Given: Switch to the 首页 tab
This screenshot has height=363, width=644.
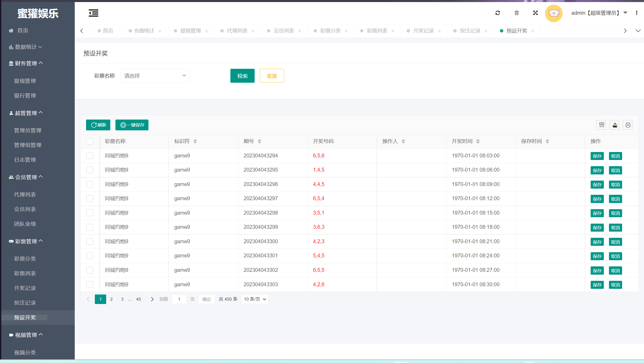Looking at the screenshot, I should click(x=106, y=31).
